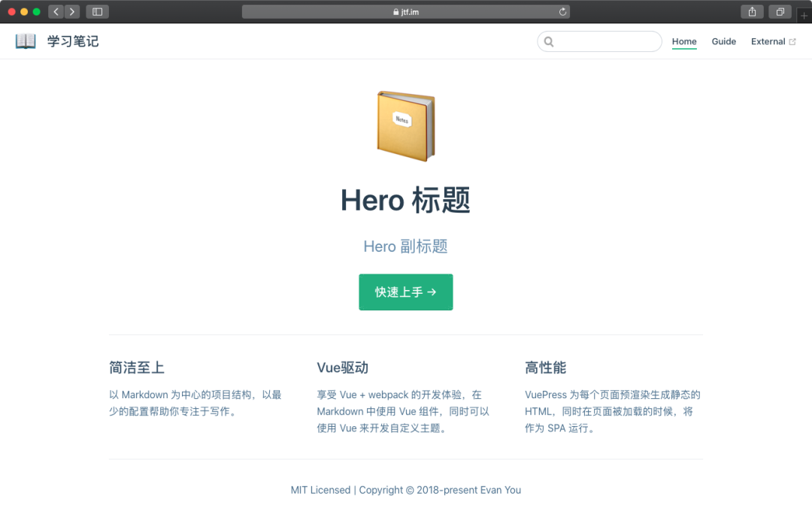Screen dimensions: 812x517
Task: Click the 简洁至上 feature heading
Action: pos(137,367)
